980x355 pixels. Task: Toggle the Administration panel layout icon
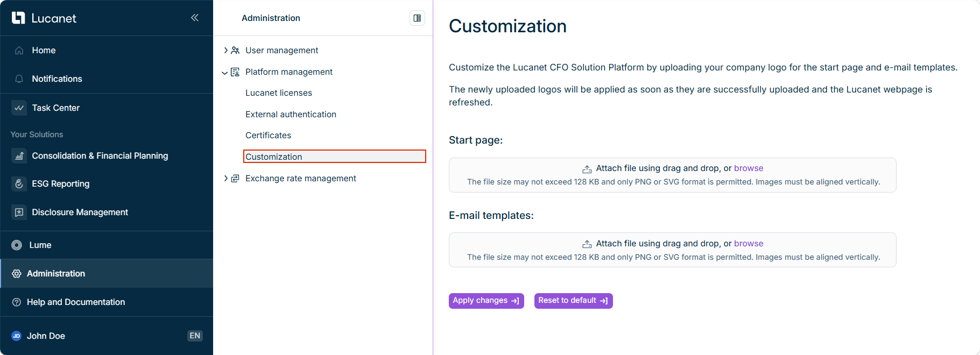click(417, 18)
